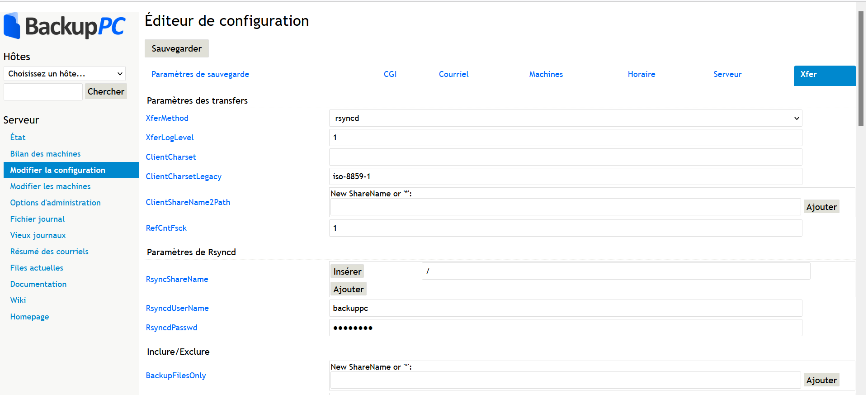Click the Sauvegarder button

[x=176, y=48]
